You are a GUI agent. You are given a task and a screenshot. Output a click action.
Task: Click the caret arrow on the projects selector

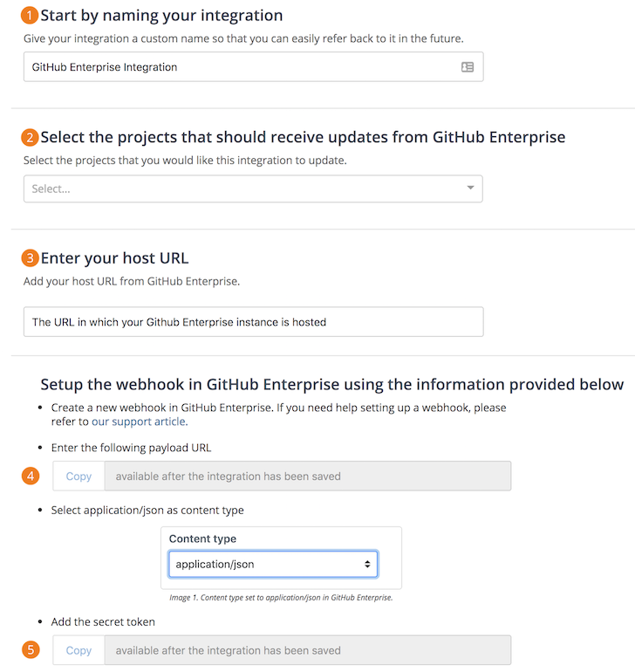470,189
